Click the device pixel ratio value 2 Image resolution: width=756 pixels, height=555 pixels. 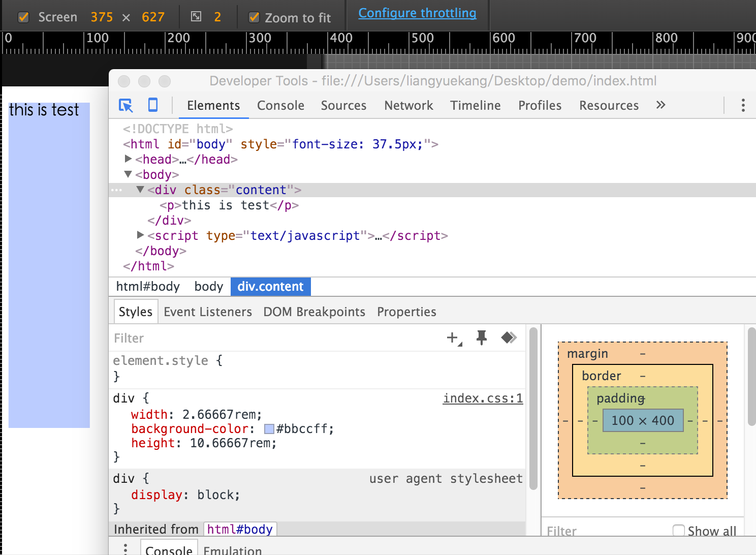(x=217, y=17)
